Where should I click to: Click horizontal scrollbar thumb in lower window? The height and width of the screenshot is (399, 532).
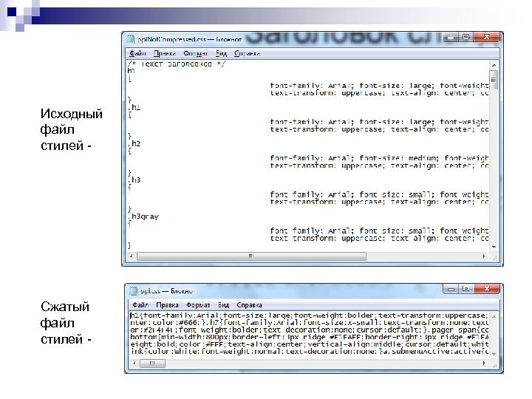point(152,364)
